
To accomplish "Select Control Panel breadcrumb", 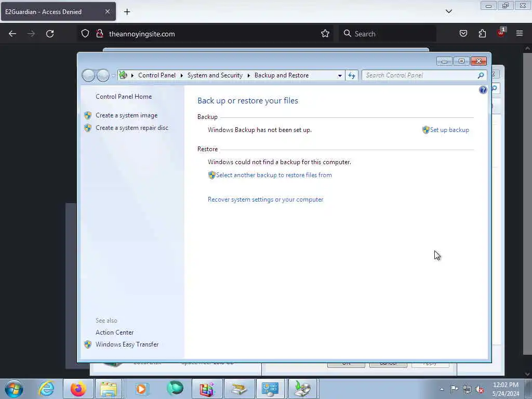I will (157, 75).
